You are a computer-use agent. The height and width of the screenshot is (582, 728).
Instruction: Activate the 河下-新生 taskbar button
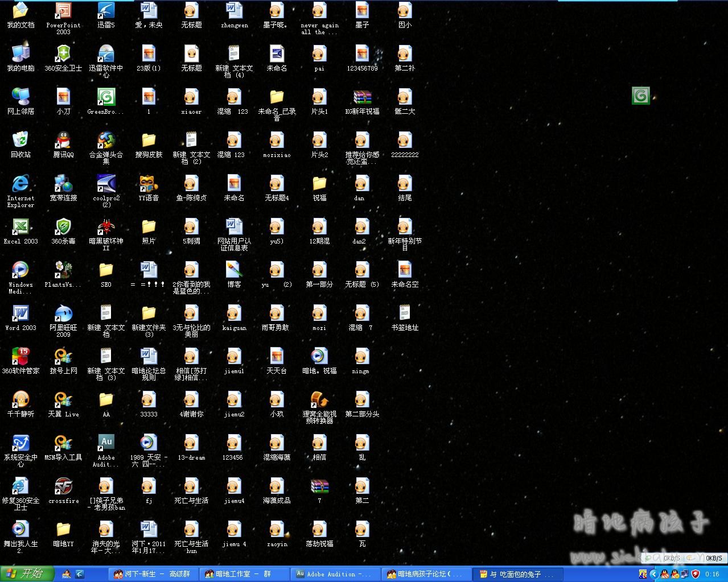[153, 574]
